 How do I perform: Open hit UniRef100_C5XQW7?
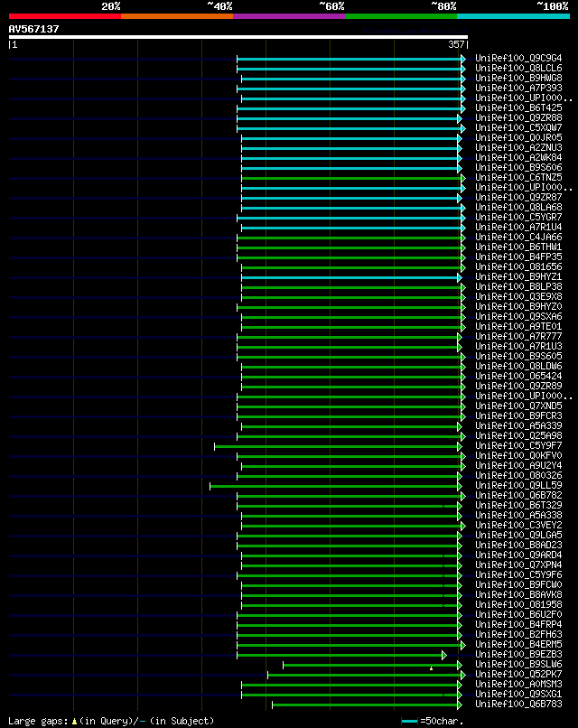(518, 127)
